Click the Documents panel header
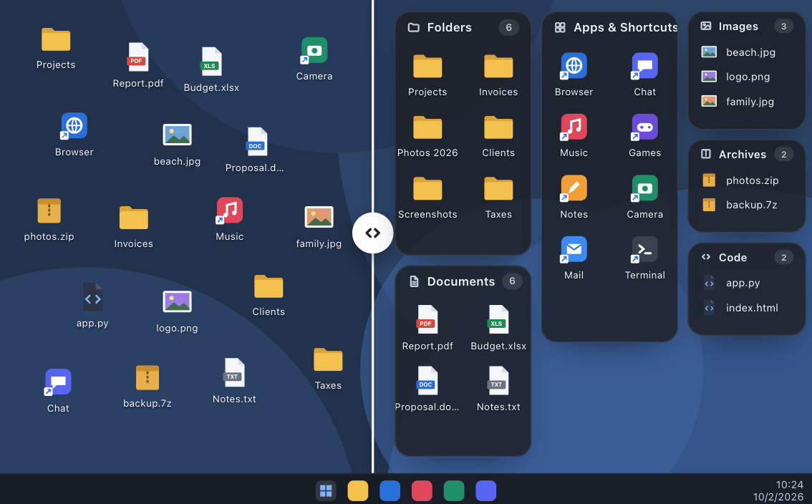Image resolution: width=812 pixels, height=504 pixels. tap(463, 281)
